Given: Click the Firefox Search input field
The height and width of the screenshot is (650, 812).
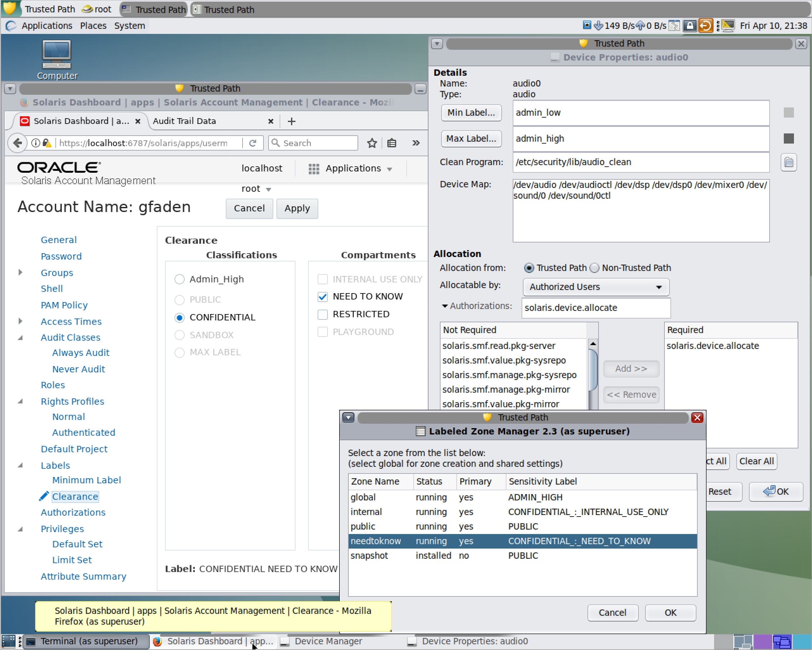Looking at the screenshot, I should (313, 143).
